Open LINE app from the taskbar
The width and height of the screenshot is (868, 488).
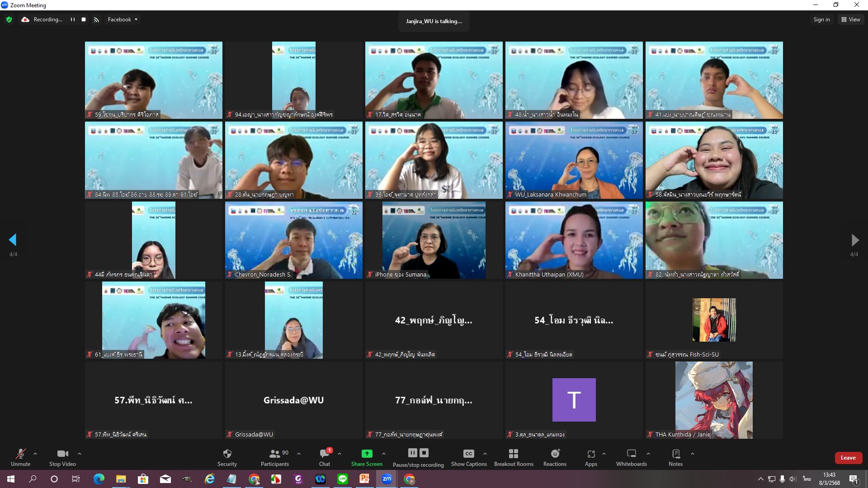pyautogui.click(x=342, y=479)
